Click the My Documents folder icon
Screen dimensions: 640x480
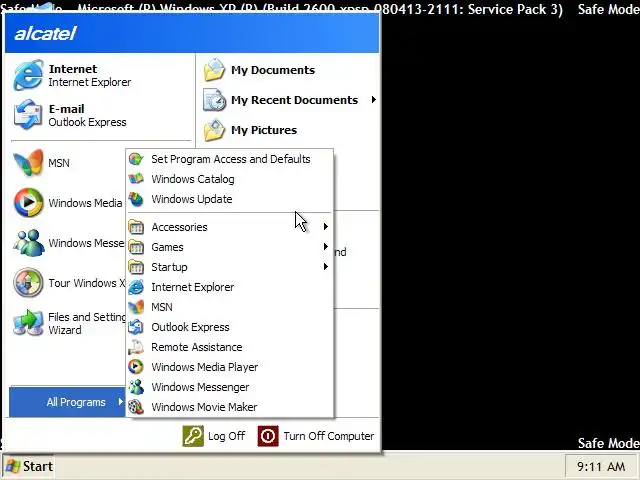tap(215, 69)
